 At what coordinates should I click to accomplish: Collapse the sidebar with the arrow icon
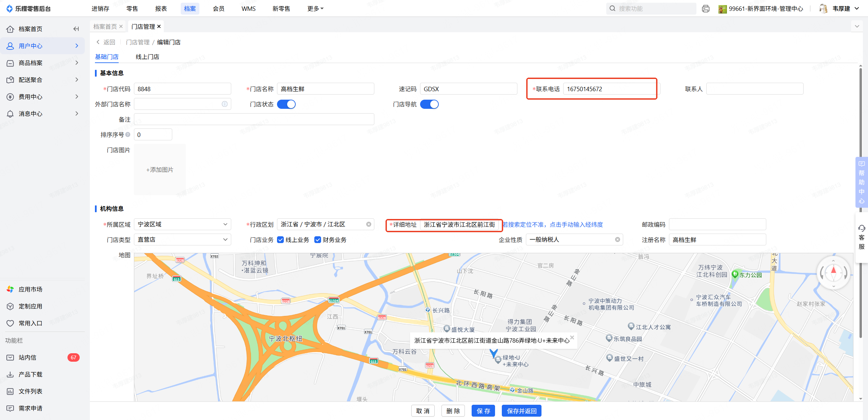click(x=76, y=29)
